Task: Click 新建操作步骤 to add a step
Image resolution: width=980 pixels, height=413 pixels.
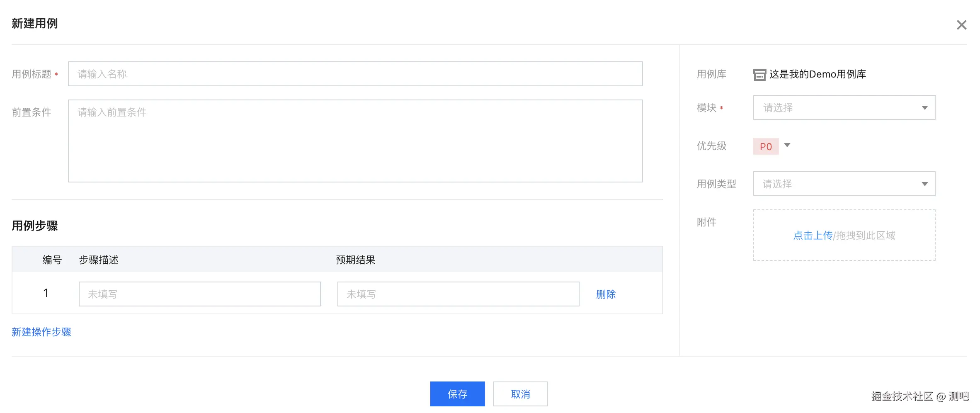Action: tap(41, 332)
